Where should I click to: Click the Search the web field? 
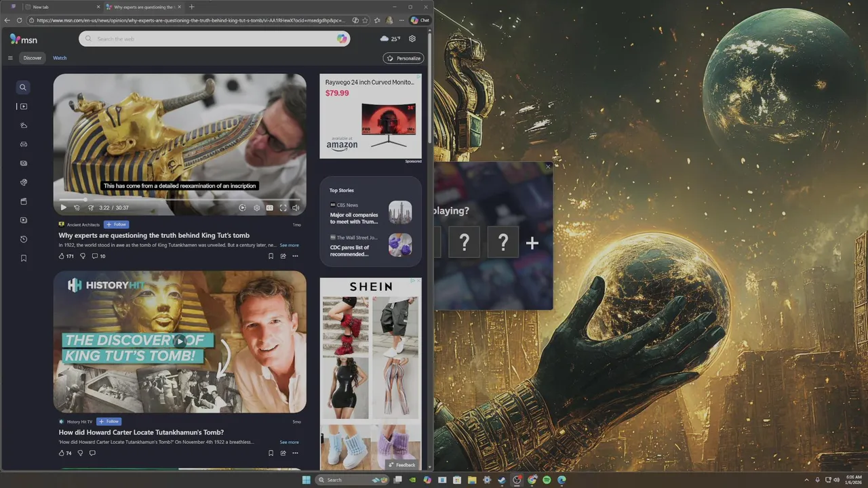[x=214, y=39]
